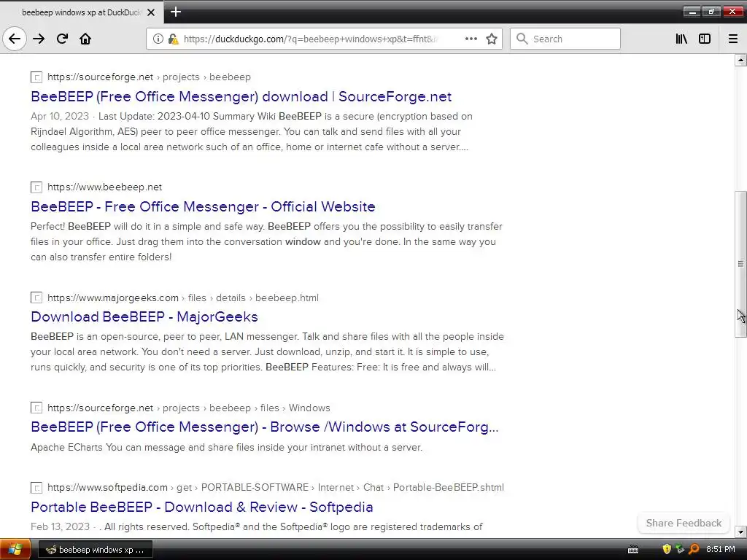
Task: Click the orange magnifier tray icon
Action: coord(694,549)
